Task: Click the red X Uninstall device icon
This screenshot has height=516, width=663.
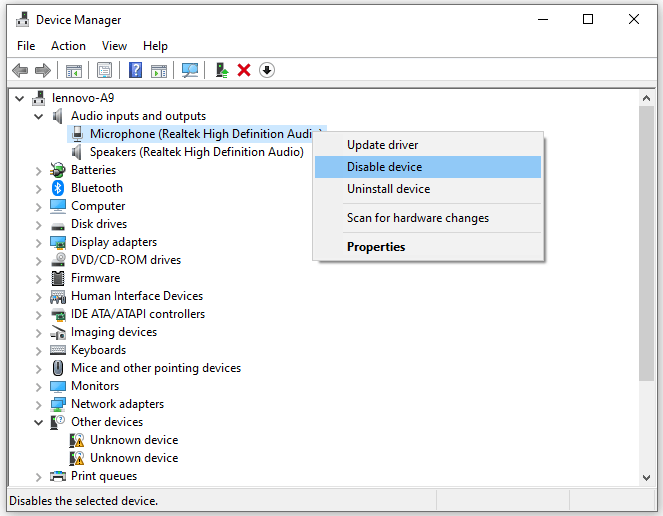Action: point(244,70)
